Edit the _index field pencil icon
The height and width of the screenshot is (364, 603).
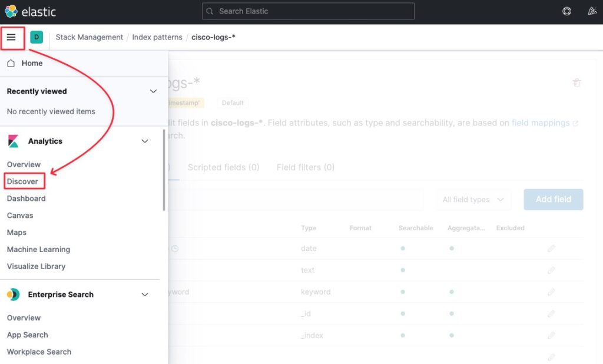coord(551,336)
